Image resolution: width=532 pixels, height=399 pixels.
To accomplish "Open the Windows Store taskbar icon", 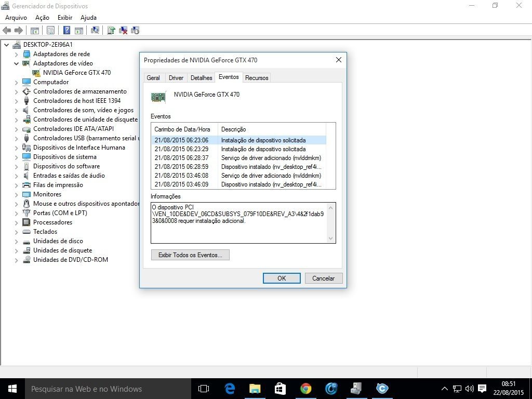I will [280, 389].
